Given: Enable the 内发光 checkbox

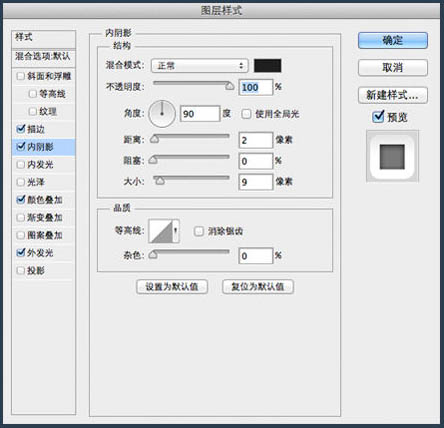Looking at the screenshot, I should point(20,164).
